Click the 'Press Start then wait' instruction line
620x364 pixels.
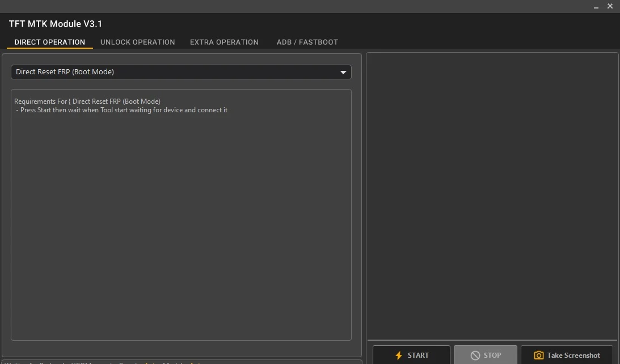[122, 110]
